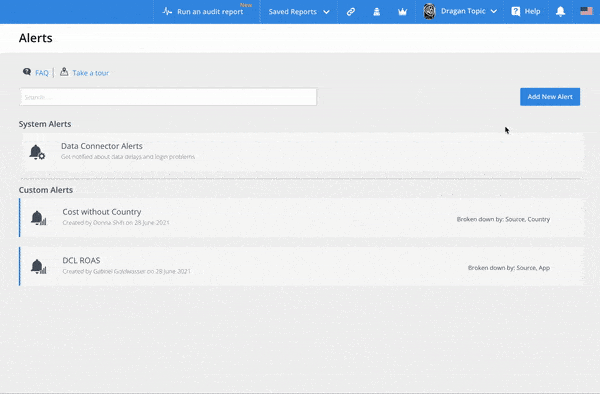Open the crown premium icon
The height and width of the screenshot is (394, 600).
pyautogui.click(x=402, y=12)
